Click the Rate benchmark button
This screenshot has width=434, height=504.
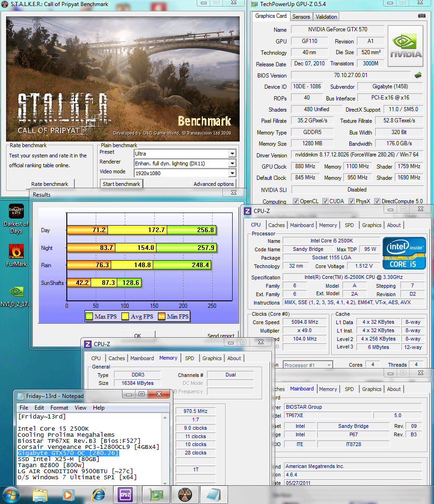50,184
